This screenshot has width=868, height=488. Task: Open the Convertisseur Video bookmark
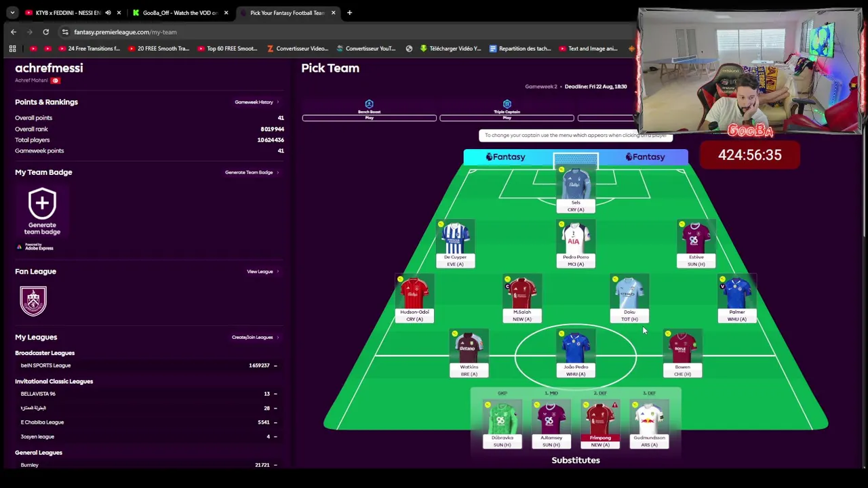pyautogui.click(x=297, y=48)
